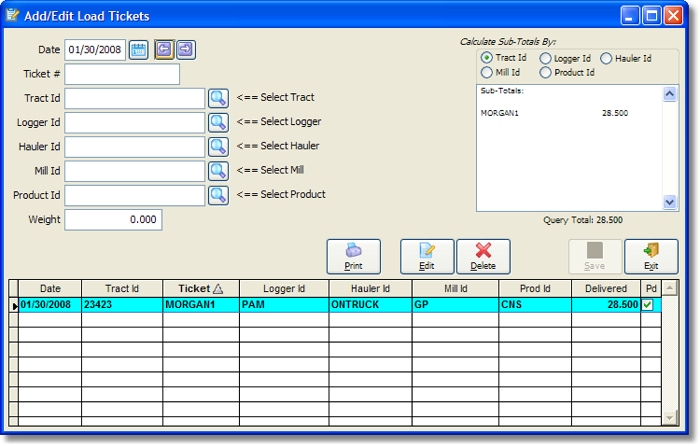Click the Edit button

coord(427,257)
